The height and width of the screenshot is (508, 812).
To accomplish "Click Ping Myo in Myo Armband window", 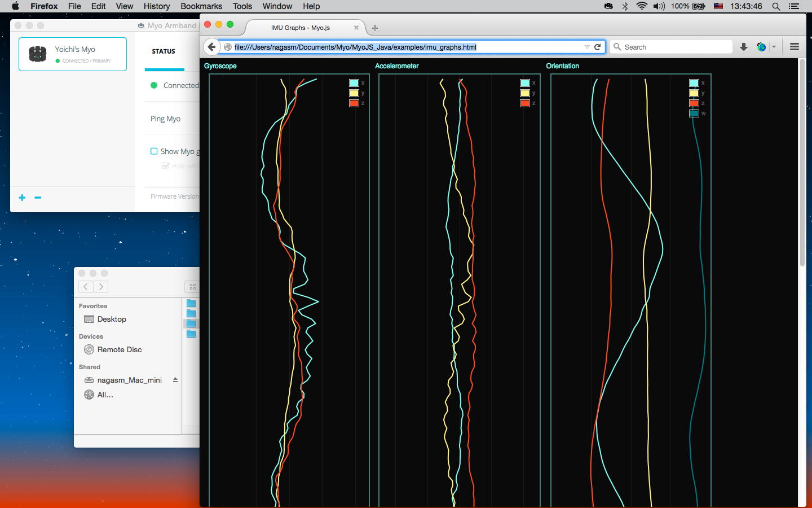I will (x=165, y=119).
